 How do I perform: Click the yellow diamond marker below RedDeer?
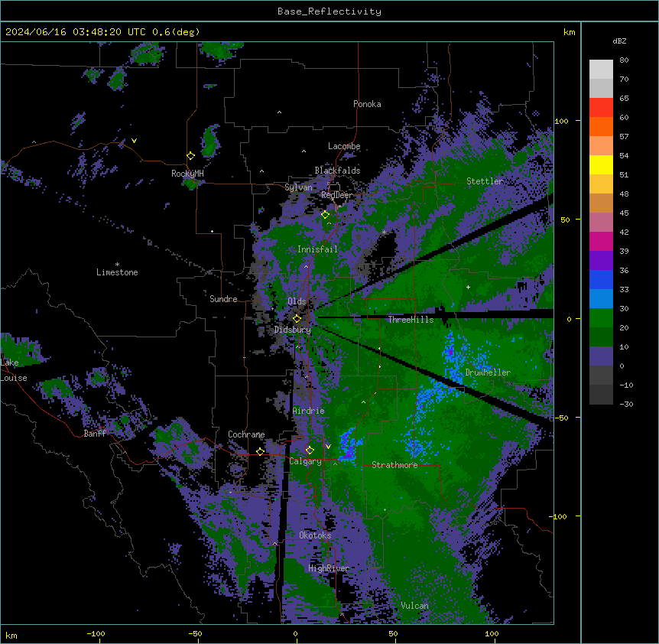pos(325,215)
